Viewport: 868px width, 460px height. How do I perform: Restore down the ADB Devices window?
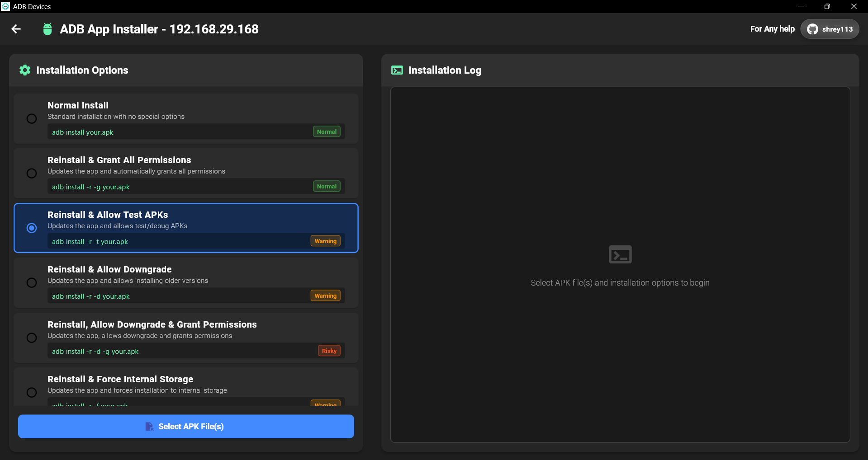point(827,6)
